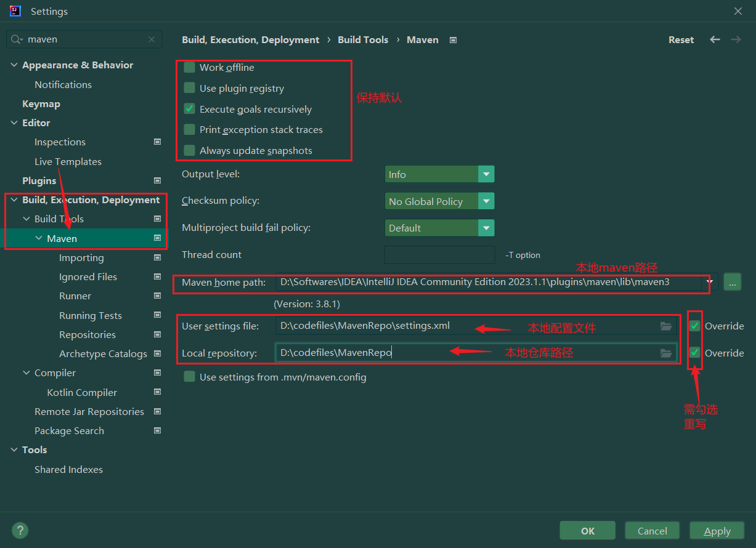The width and height of the screenshot is (756, 548).
Task: Enable the Work offline checkbox
Action: (x=190, y=67)
